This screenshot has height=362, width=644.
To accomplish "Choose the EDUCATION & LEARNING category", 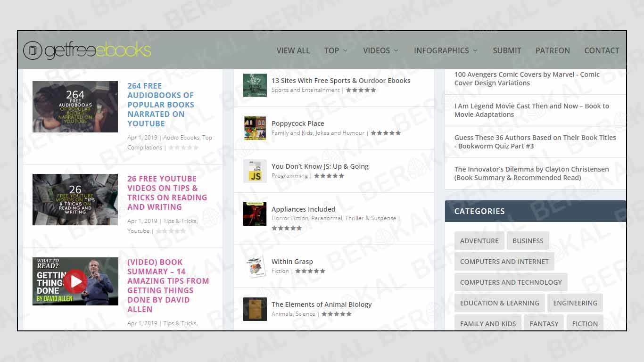I will click(499, 303).
